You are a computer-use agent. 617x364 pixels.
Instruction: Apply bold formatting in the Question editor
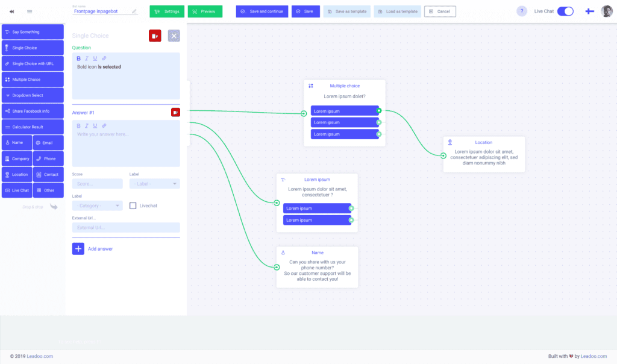[x=78, y=58]
